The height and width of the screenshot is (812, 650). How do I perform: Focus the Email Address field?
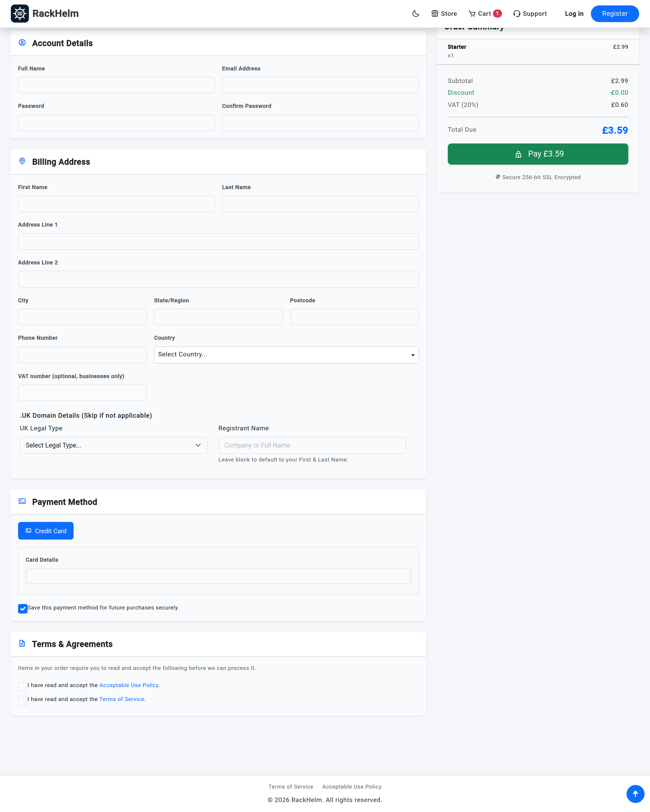[x=320, y=85]
